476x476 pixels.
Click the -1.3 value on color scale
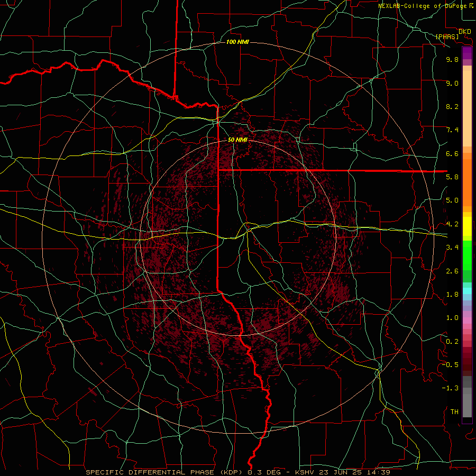450,388
